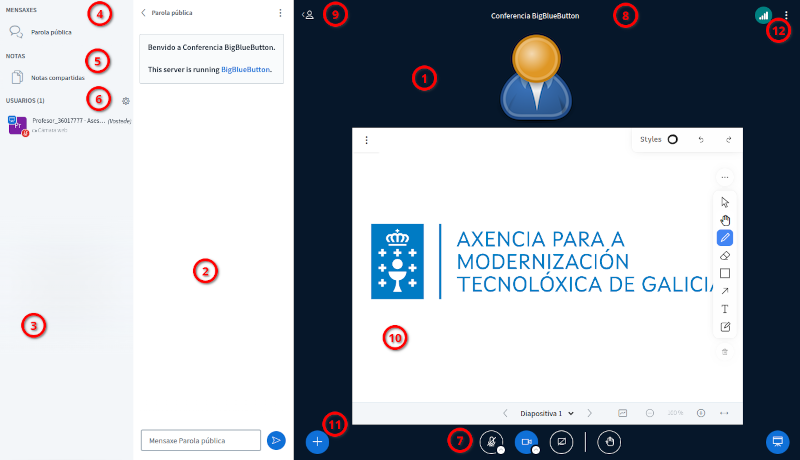Open the blue plus actions menu
Screen dimensions: 800x460
tap(317, 441)
